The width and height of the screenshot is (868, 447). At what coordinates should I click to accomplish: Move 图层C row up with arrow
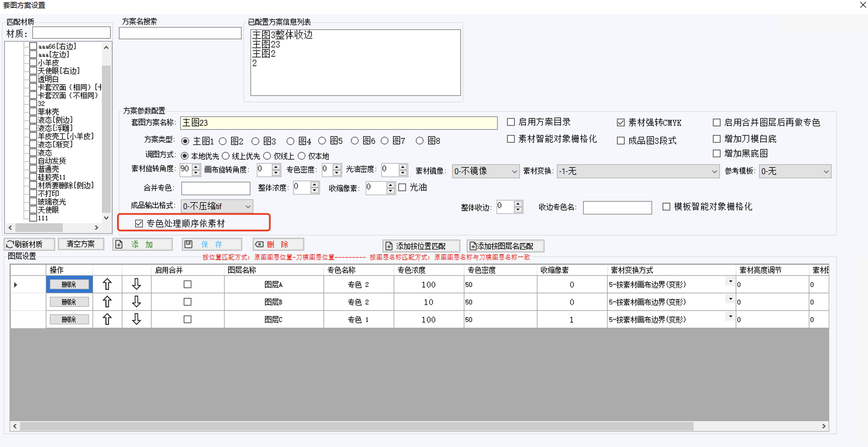107,319
